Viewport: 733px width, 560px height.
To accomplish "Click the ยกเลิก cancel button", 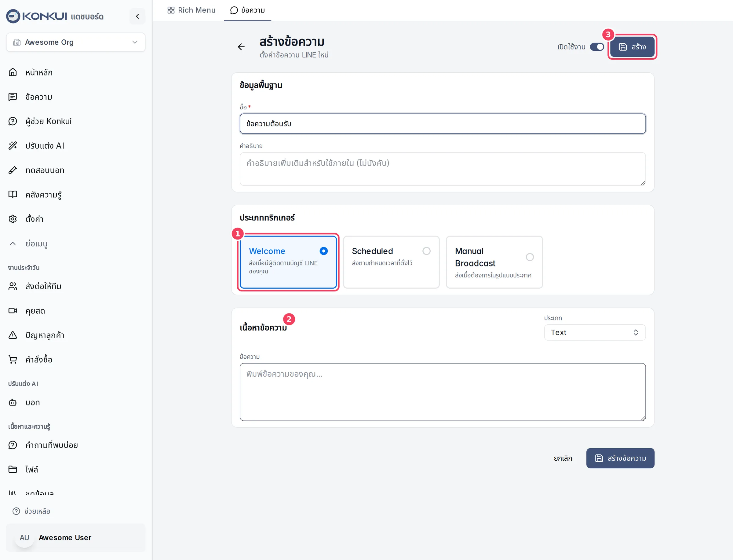I will click(x=563, y=458).
